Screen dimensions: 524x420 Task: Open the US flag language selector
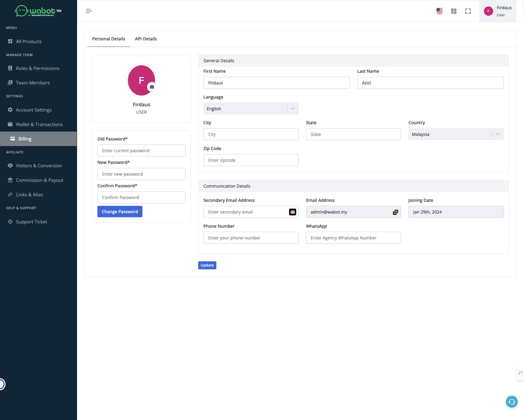440,11
